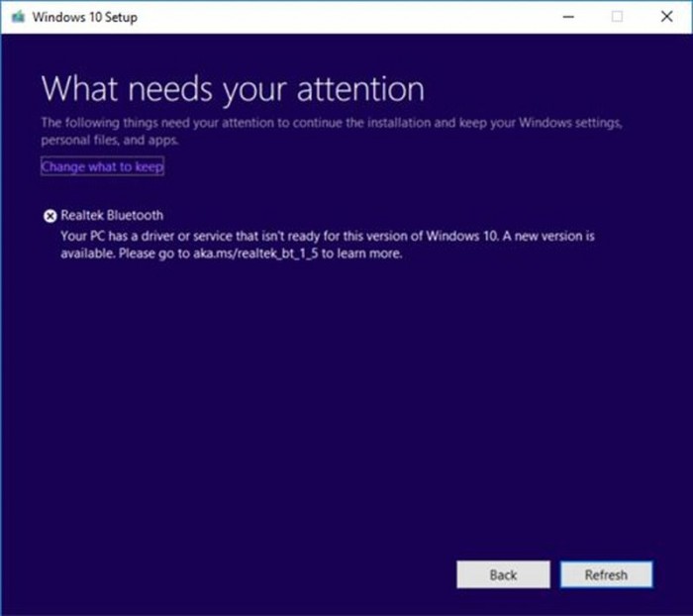The width and height of the screenshot is (693, 616).
Task: Click the grayed-out maximize window icon
Action: [617, 17]
